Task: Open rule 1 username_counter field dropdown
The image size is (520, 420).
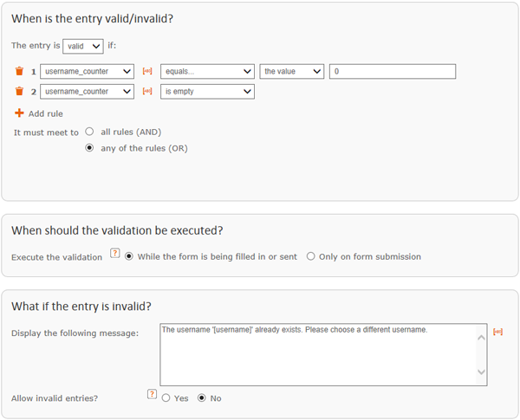Action: tap(87, 71)
